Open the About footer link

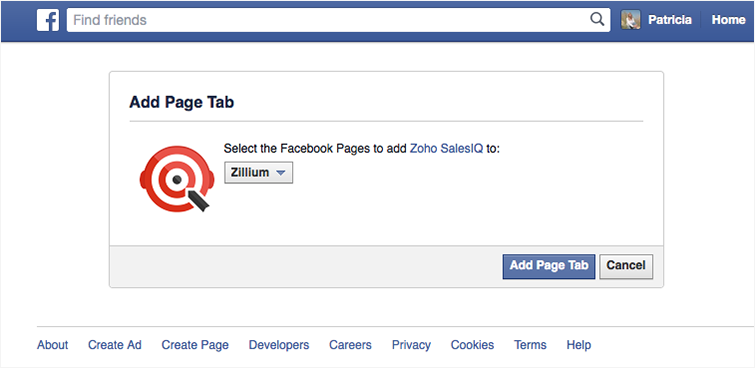tap(52, 345)
